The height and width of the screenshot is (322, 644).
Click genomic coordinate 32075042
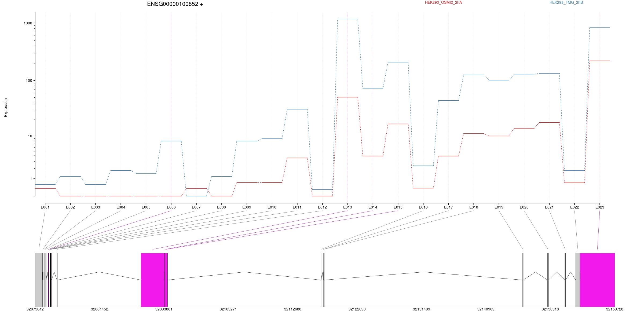tap(35, 309)
